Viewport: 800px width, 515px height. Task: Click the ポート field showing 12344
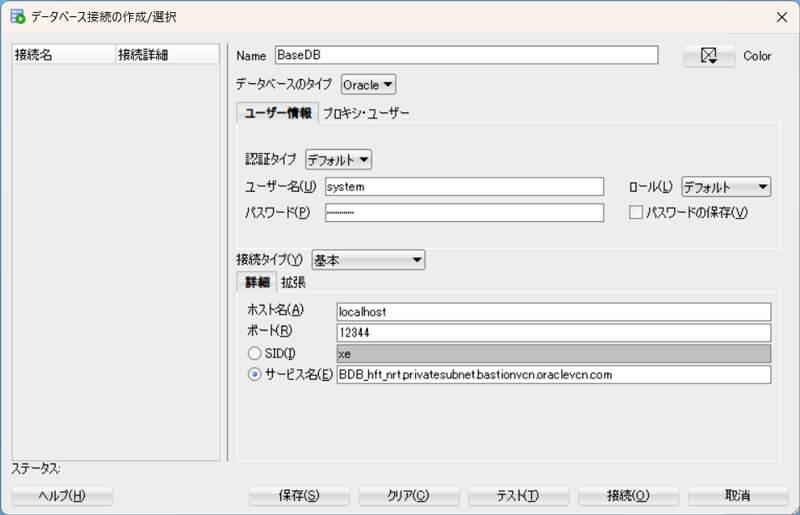(x=554, y=333)
